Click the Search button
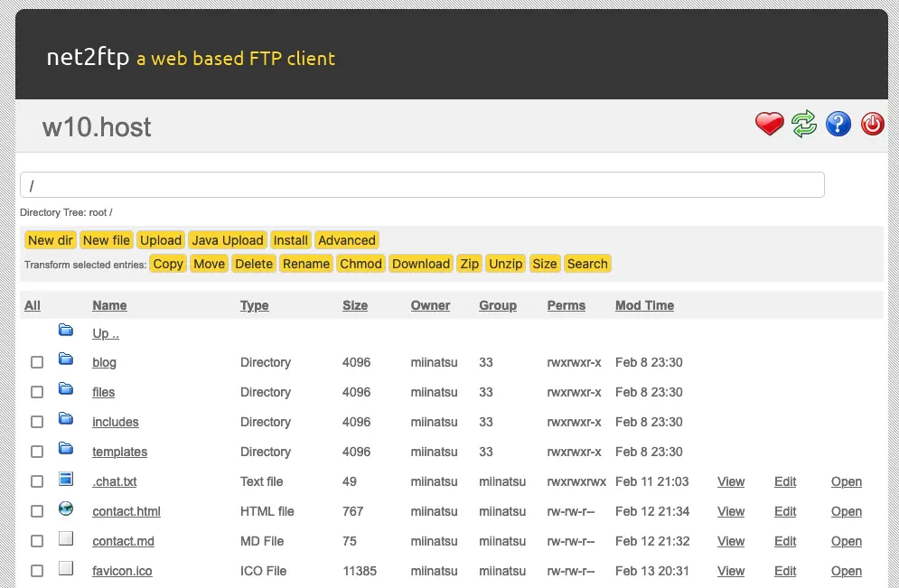 point(587,264)
